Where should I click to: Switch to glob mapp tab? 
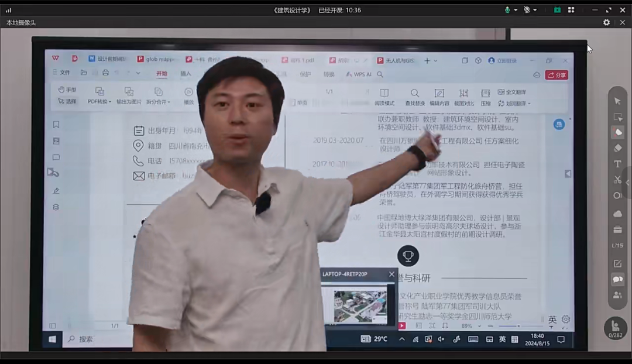point(156,59)
